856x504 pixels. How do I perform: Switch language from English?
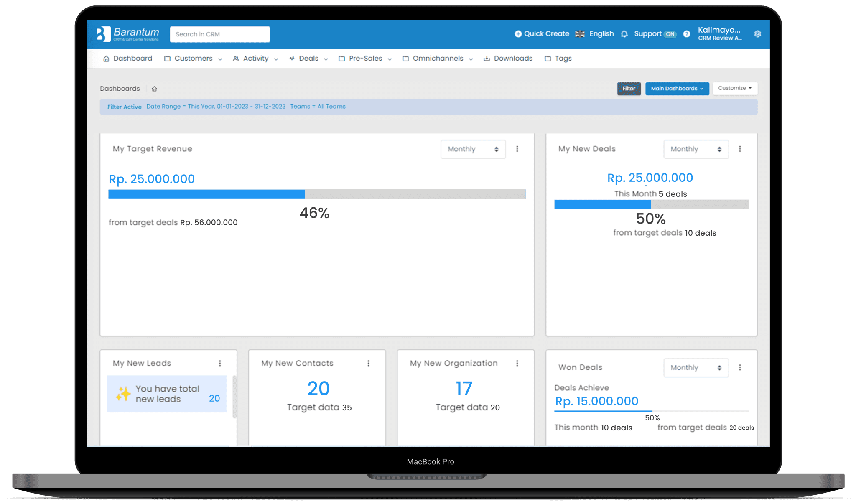[596, 34]
